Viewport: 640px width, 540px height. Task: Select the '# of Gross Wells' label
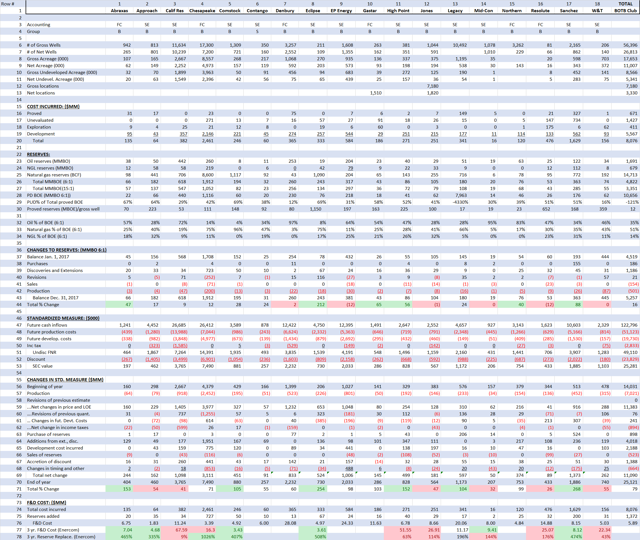coord(44,45)
